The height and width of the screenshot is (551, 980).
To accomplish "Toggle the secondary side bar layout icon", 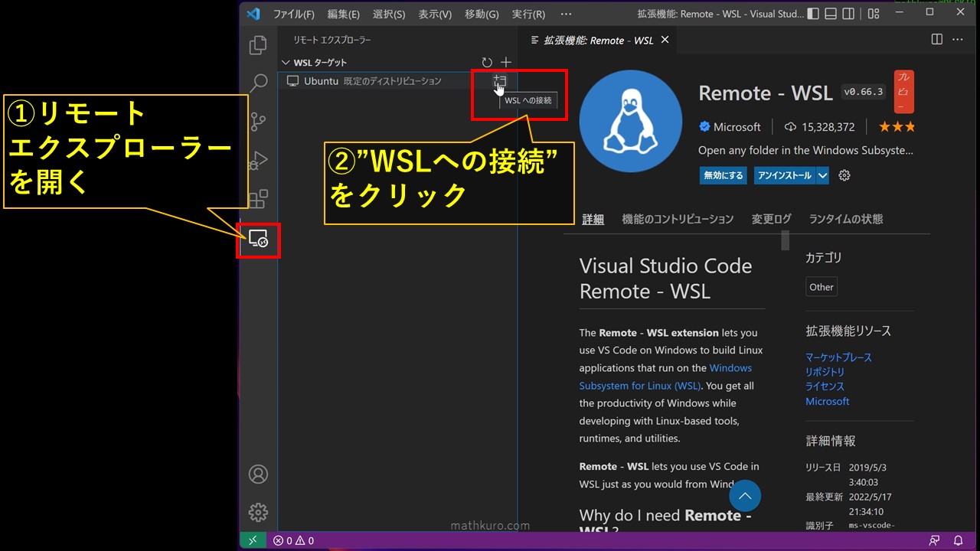I will [848, 14].
